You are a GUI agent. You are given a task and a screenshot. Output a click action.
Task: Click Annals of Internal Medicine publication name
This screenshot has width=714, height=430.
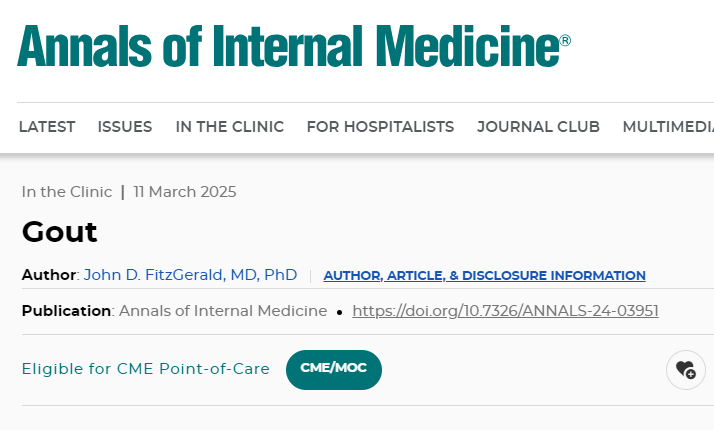223,311
